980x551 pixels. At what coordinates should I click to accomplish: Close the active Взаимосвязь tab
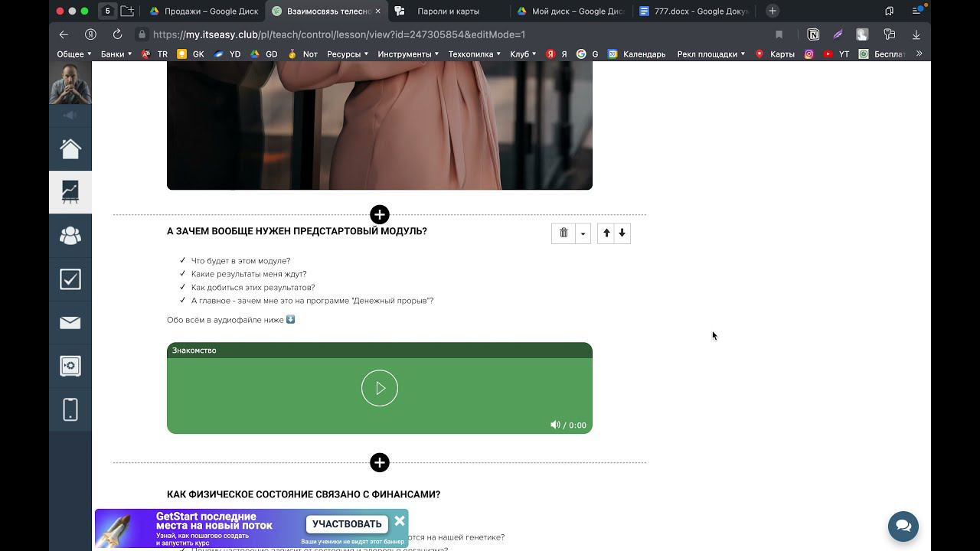click(x=379, y=11)
